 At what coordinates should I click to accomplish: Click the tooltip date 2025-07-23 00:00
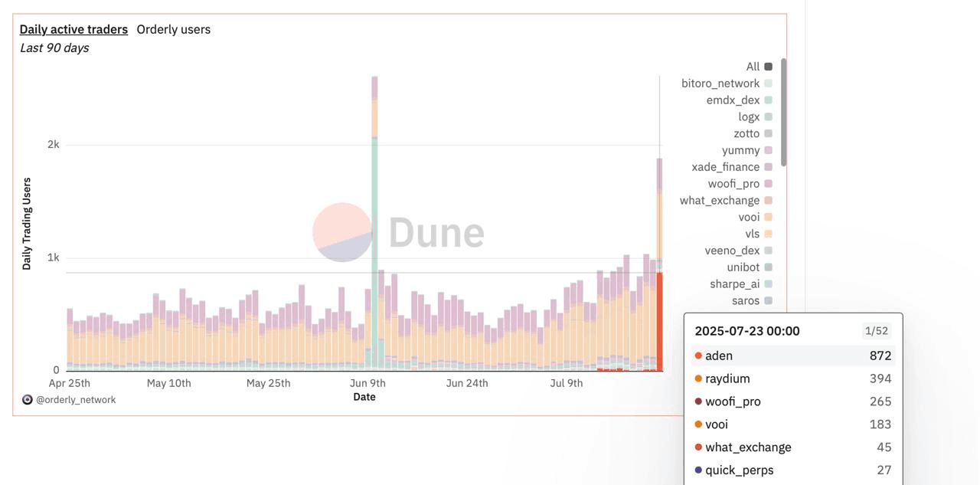(747, 331)
